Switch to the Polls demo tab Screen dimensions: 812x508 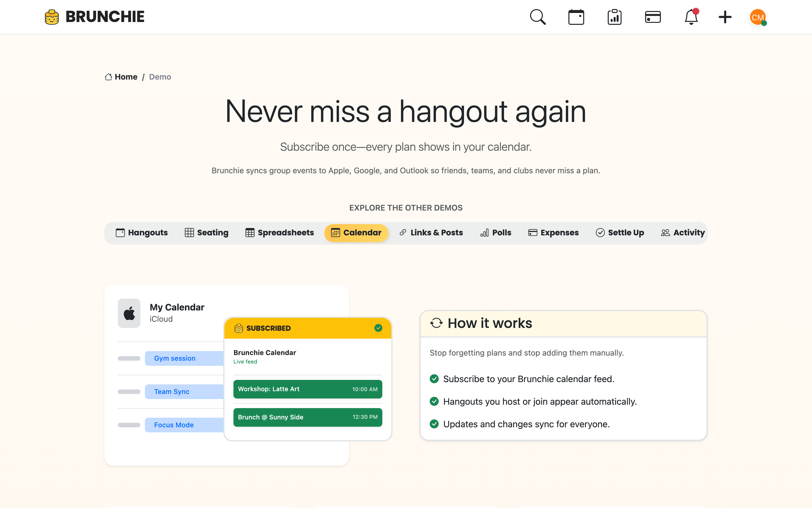(x=496, y=233)
